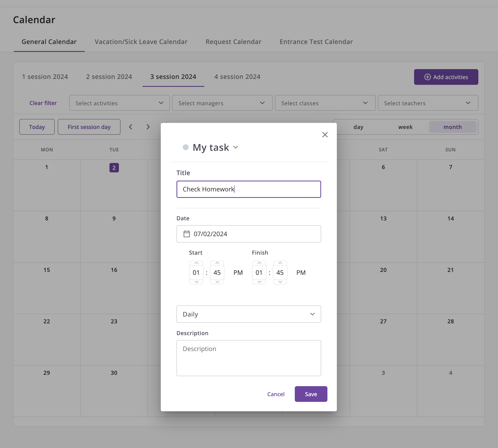Close the My task dialog with X

325,135
